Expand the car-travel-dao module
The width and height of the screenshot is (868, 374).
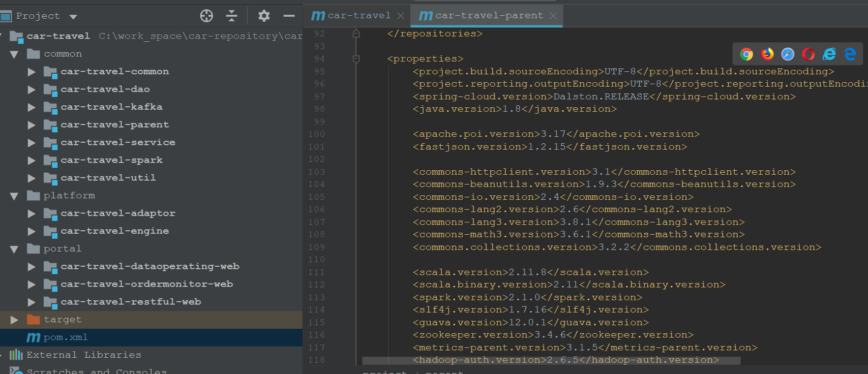click(x=31, y=90)
